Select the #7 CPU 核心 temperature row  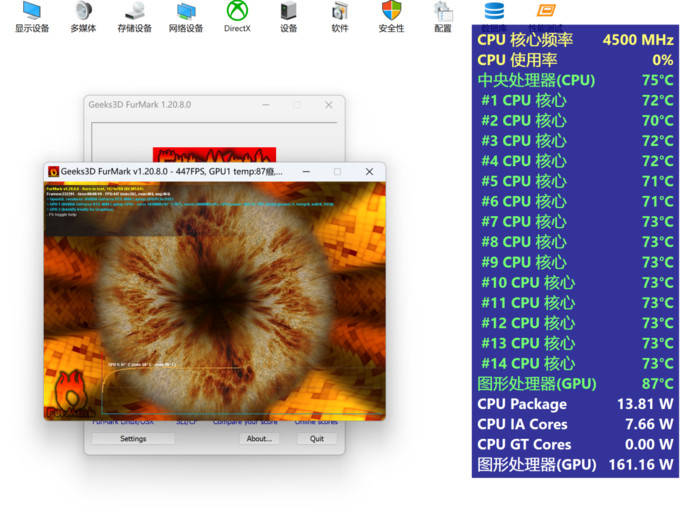click(575, 221)
